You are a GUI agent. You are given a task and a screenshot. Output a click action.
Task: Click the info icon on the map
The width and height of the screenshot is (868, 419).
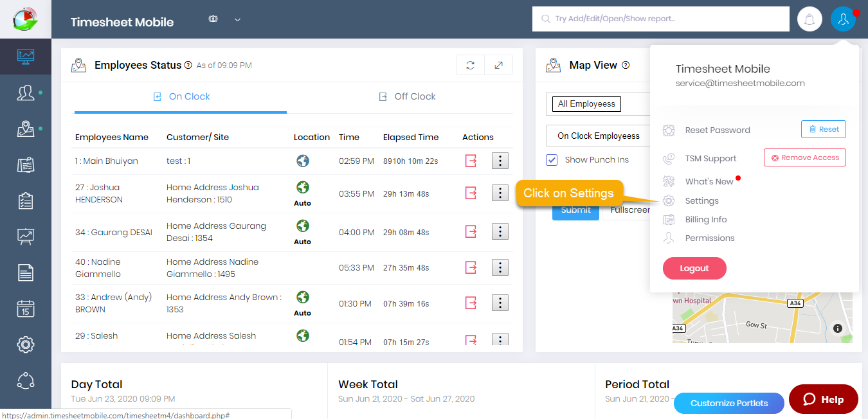tap(838, 328)
